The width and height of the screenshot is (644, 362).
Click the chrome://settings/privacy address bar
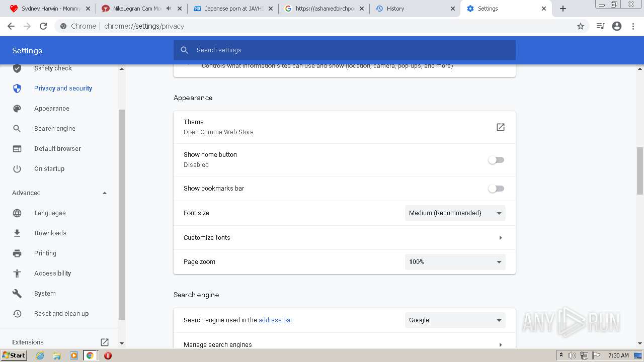click(322, 26)
